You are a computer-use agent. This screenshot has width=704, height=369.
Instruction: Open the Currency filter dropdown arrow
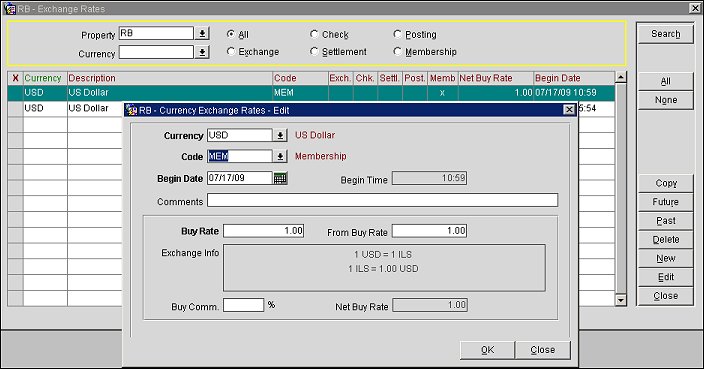tap(202, 53)
